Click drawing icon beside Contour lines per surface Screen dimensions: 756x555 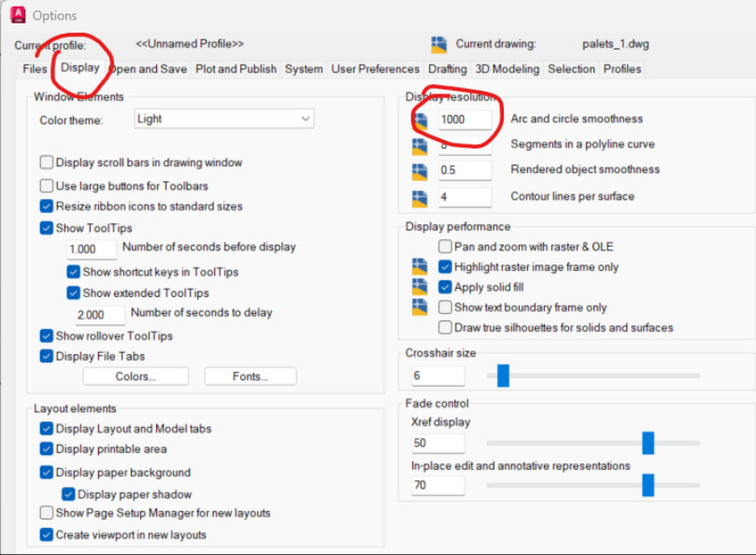[420, 199]
